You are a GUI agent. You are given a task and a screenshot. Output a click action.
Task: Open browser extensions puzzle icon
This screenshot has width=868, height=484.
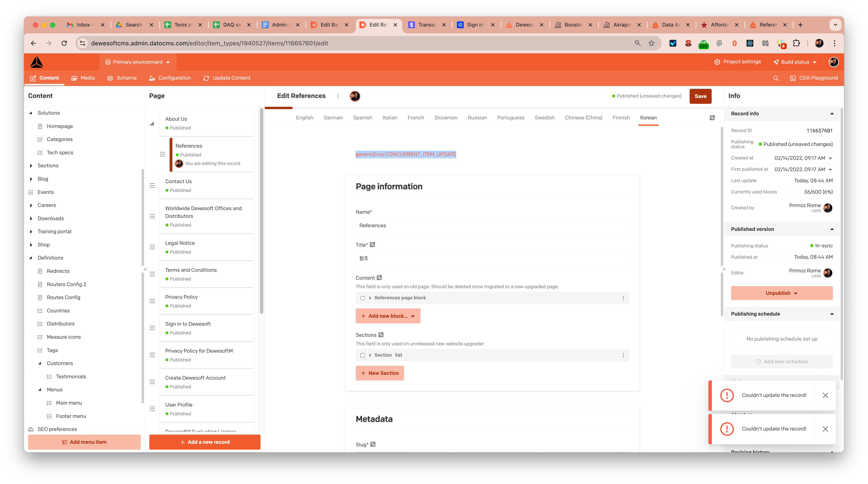point(796,43)
